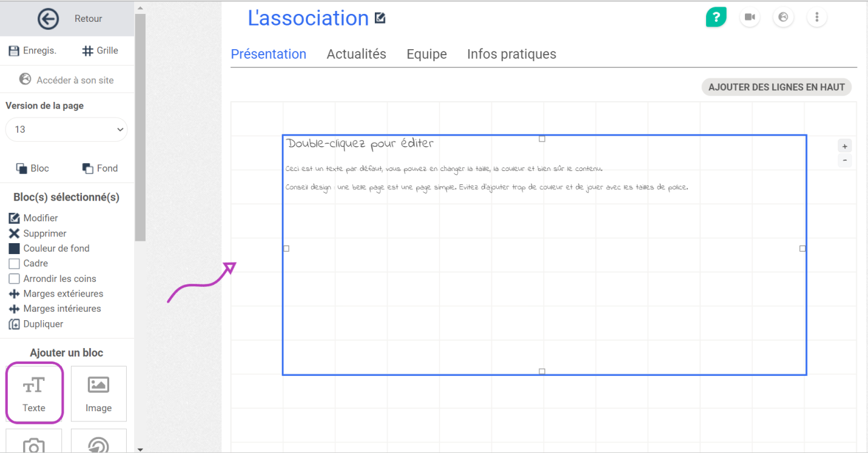Click the Accéder à son site link

coord(67,80)
